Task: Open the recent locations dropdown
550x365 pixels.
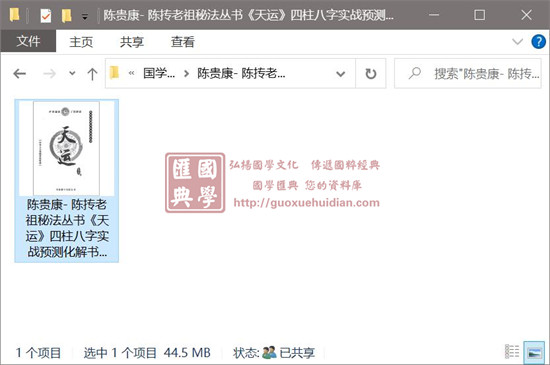Action: click(x=72, y=73)
